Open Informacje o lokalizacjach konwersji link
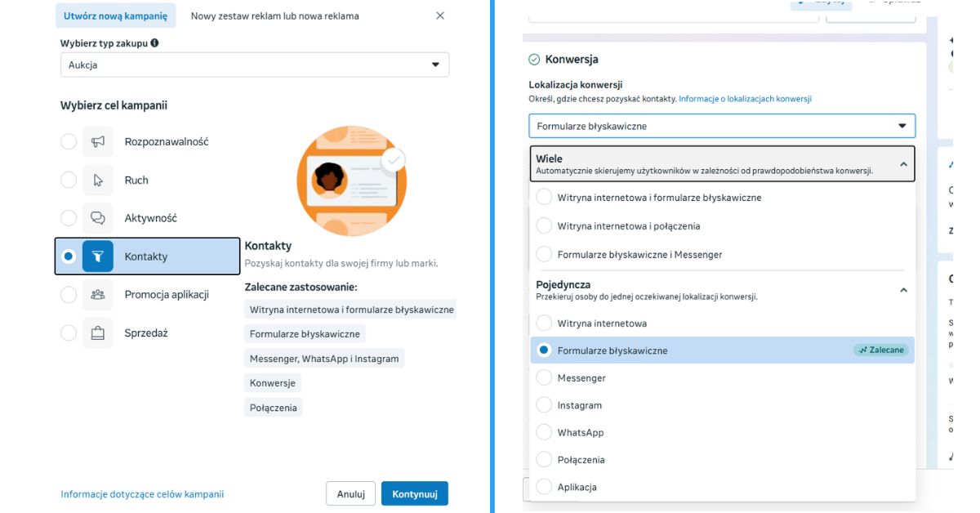 [x=745, y=99]
